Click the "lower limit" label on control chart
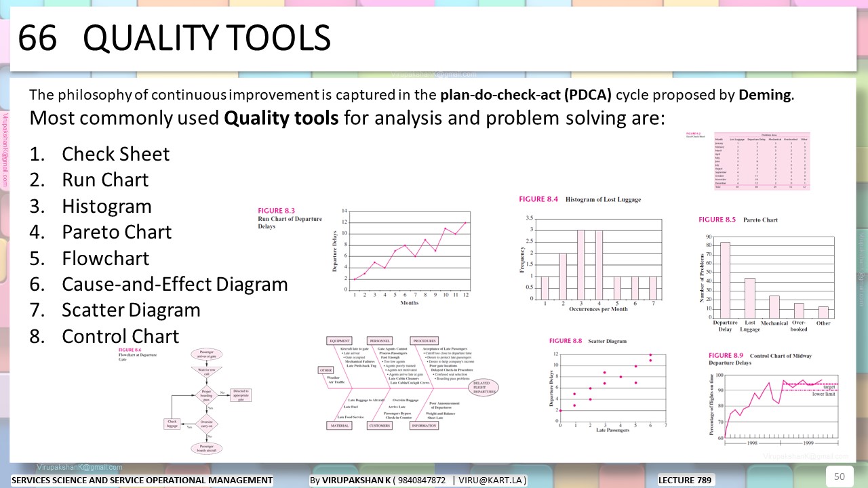Image resolution: width=868 pixels, height=488 pixels. click(823, 394)
